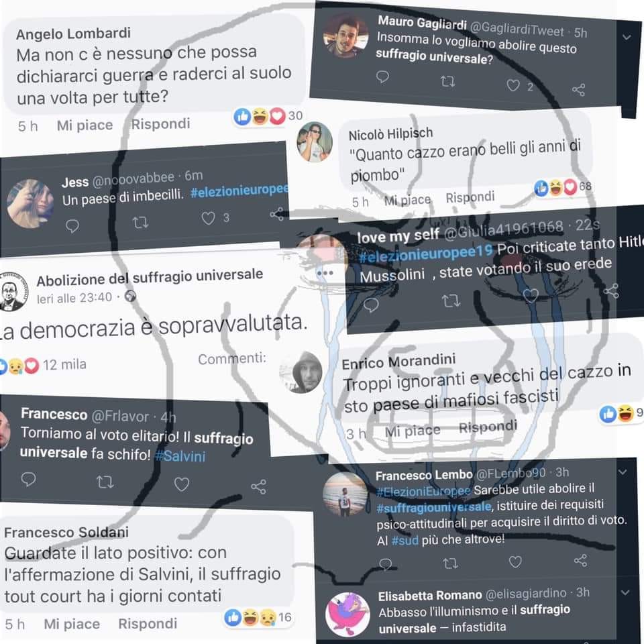
Task: Share Francesco @Frlavor's tweet
Action: 259,487
